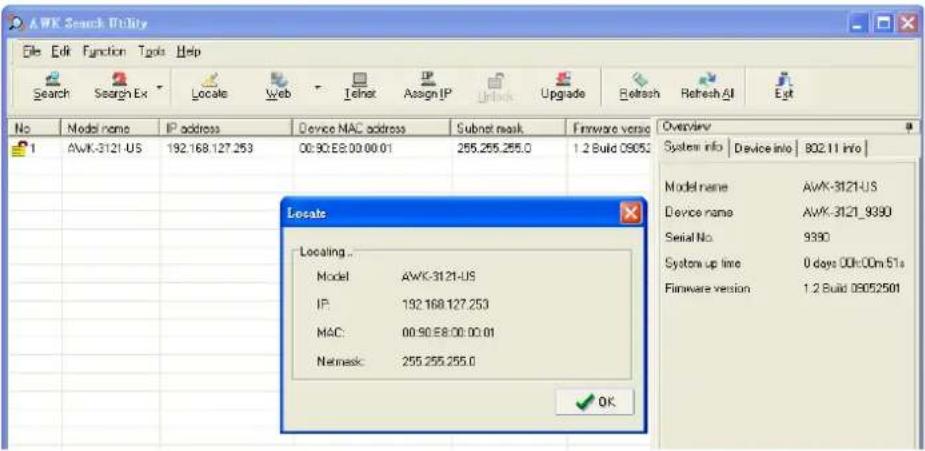Click the 1.2 Build 09052501 overview value
This screenshot has height=451, width=925.
852,289
